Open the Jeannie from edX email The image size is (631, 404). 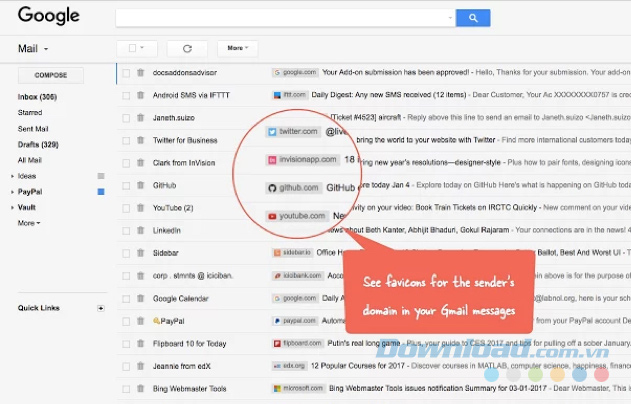pos(374,366)
